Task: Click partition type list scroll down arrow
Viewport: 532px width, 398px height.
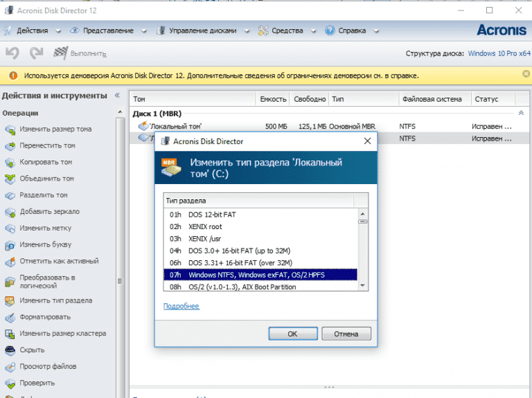Action: [363, 286]
